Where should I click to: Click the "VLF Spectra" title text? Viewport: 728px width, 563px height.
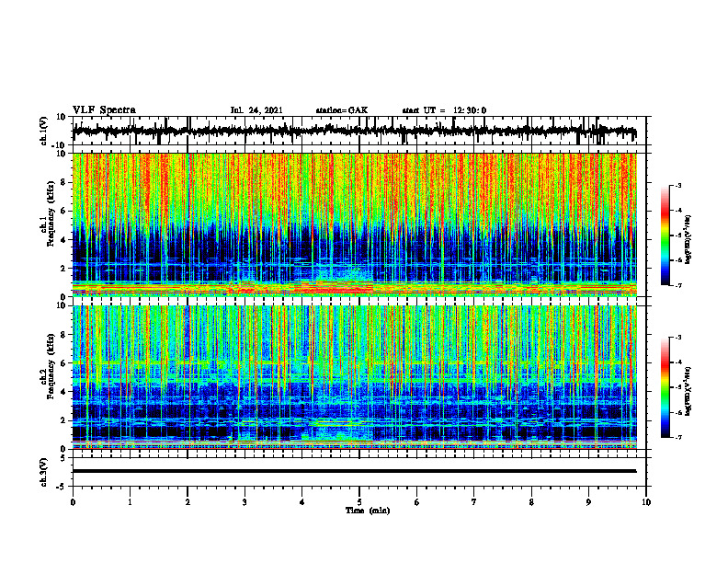(104, 110)
